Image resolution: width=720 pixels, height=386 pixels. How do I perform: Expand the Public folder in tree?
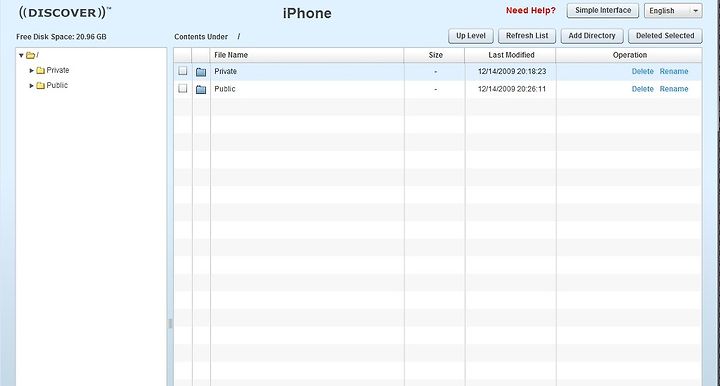pyautogui.click(x=32, y=86)
